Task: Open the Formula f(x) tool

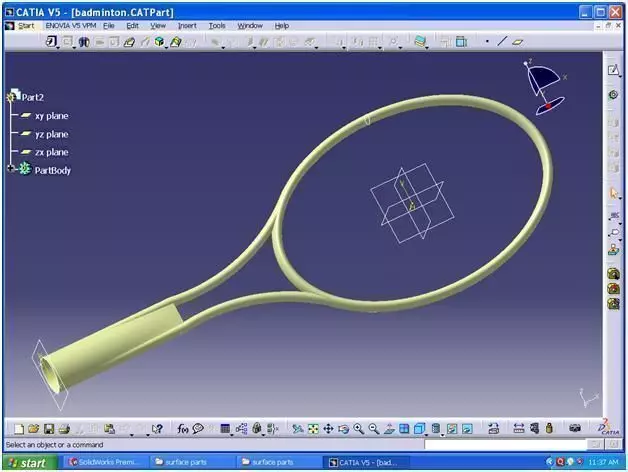Action: pos(183,429)
